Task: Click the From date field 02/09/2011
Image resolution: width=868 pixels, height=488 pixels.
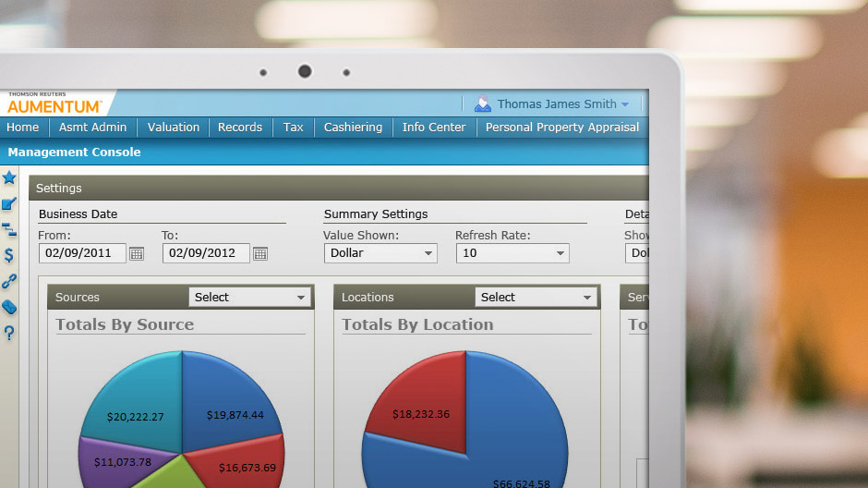Action: tap(82, 253)
